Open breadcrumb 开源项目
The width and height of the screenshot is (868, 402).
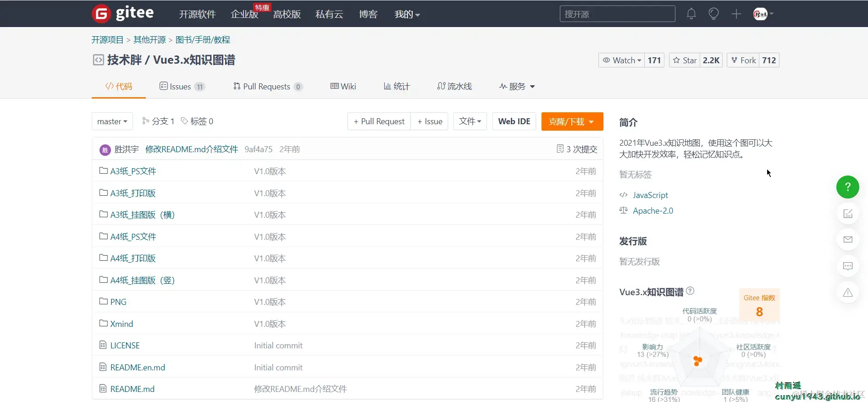[107, 40]
